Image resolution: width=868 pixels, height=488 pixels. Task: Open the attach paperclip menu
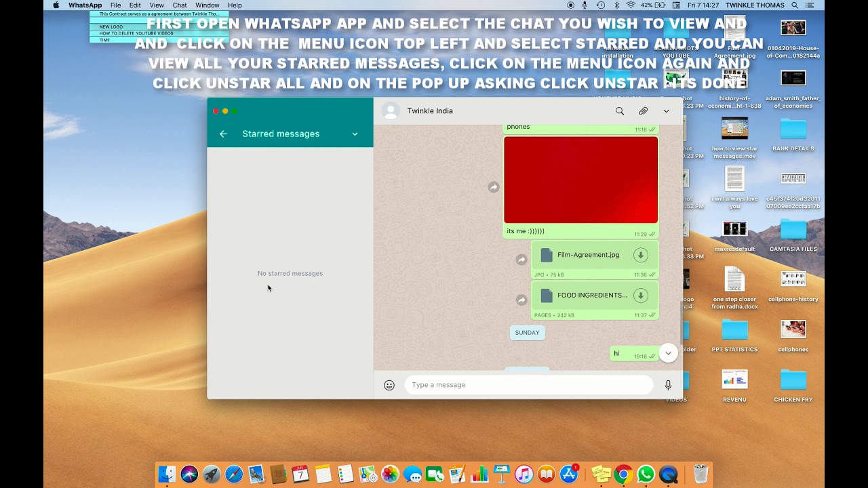click(x=643, y=111)
